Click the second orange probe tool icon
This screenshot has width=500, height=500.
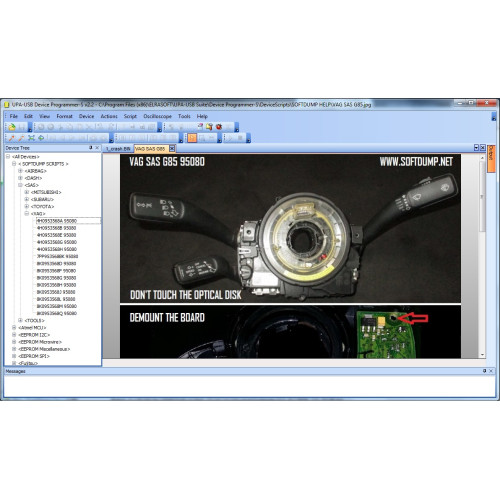pyautogui.click(x=22, y=138)
